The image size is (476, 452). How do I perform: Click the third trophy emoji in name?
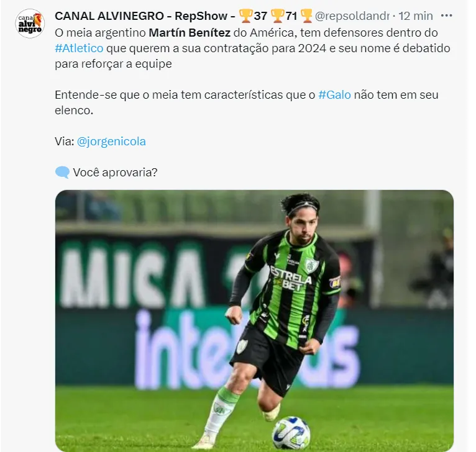click(306, 16)
